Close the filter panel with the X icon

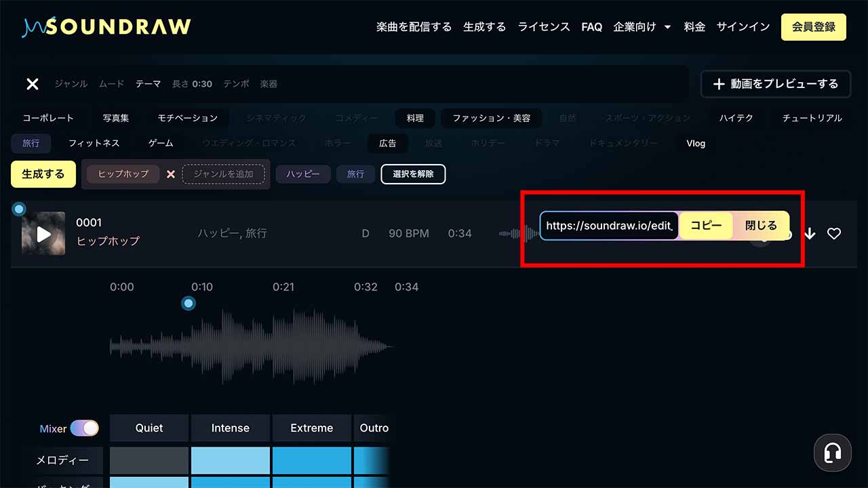[32, 83]
